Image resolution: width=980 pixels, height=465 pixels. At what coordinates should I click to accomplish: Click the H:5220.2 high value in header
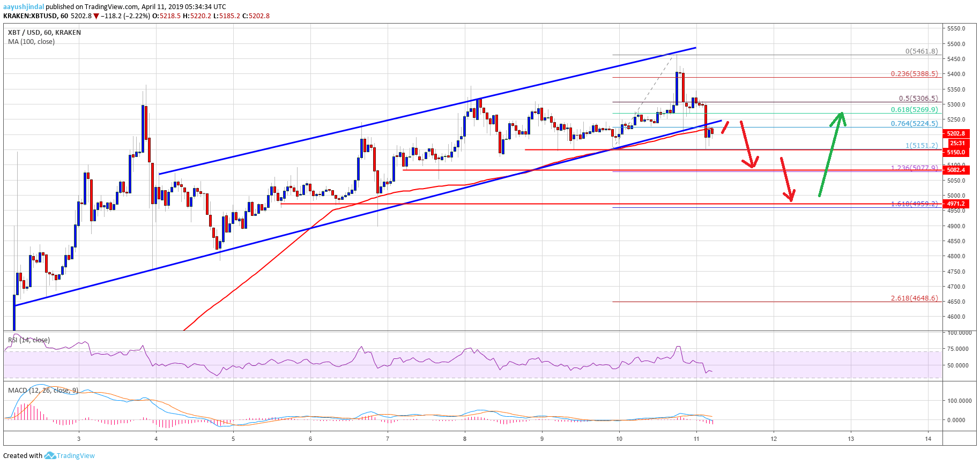point(197,16)
